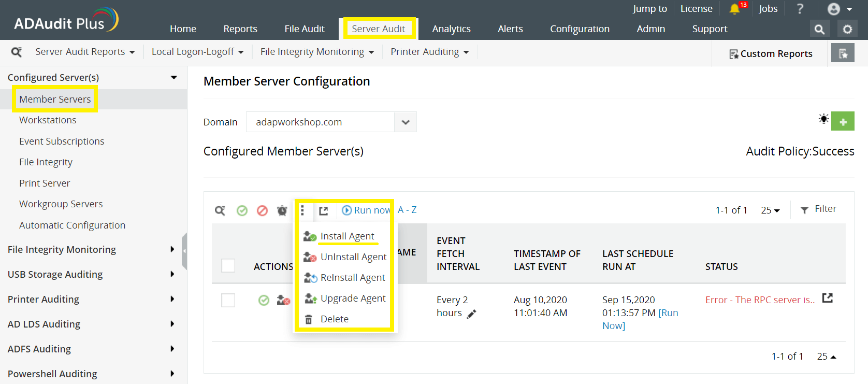Check the member server row checkbox

pyautogui.click(x=228, y=300)
